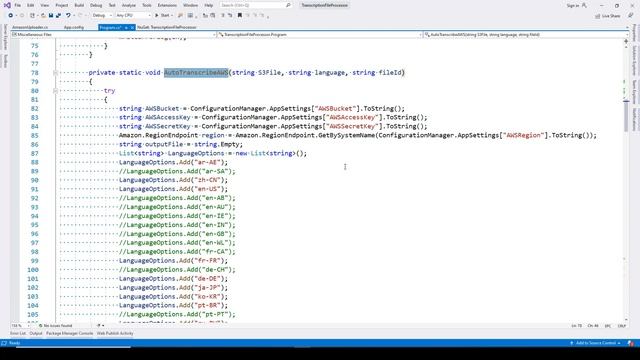This screenshot has height=360, width=640.
Task: Open the Debug configuration dropdown
Action: click(x=102, y=16)
